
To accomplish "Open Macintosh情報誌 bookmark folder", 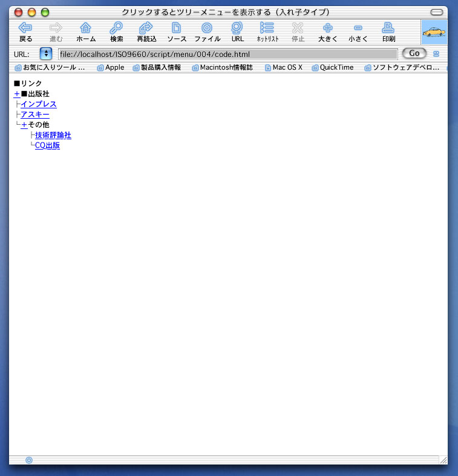I will coord(223,67).
